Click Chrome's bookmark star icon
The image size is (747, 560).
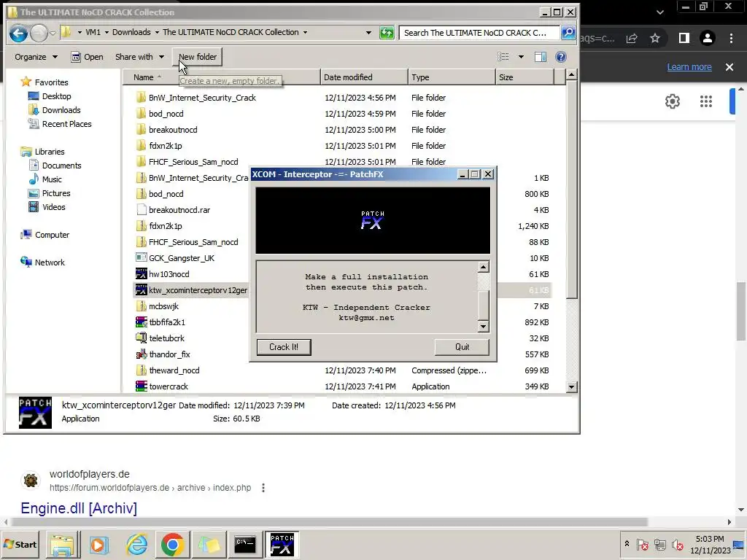pyautogui.click(x=655, y=38)
